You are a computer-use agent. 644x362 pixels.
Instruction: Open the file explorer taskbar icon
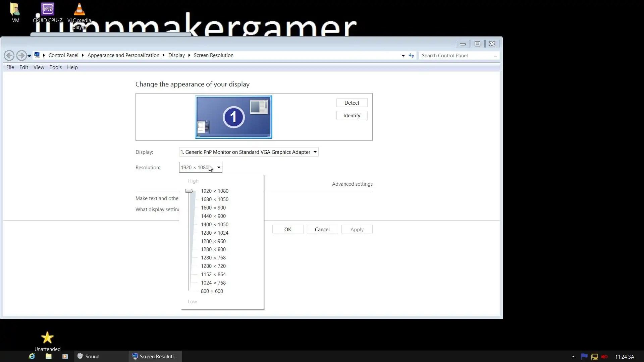coord(49,356)
